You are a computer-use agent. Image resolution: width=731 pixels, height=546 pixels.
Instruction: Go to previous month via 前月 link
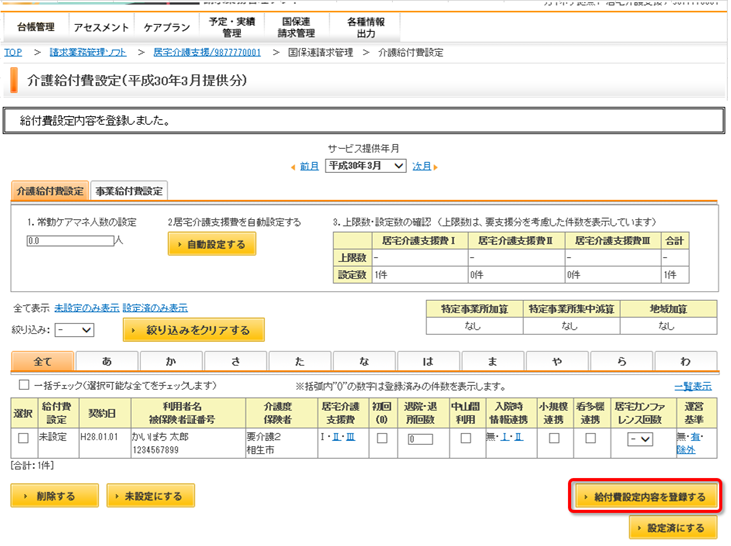309,166
